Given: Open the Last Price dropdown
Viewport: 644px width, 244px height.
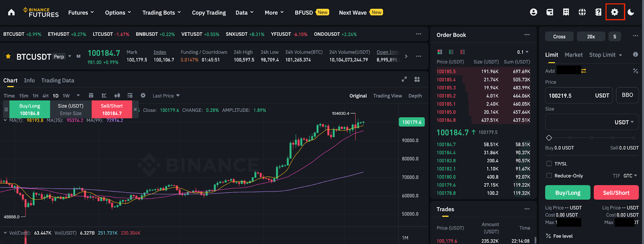Looking at the screenshot, I should coord(166,95).
